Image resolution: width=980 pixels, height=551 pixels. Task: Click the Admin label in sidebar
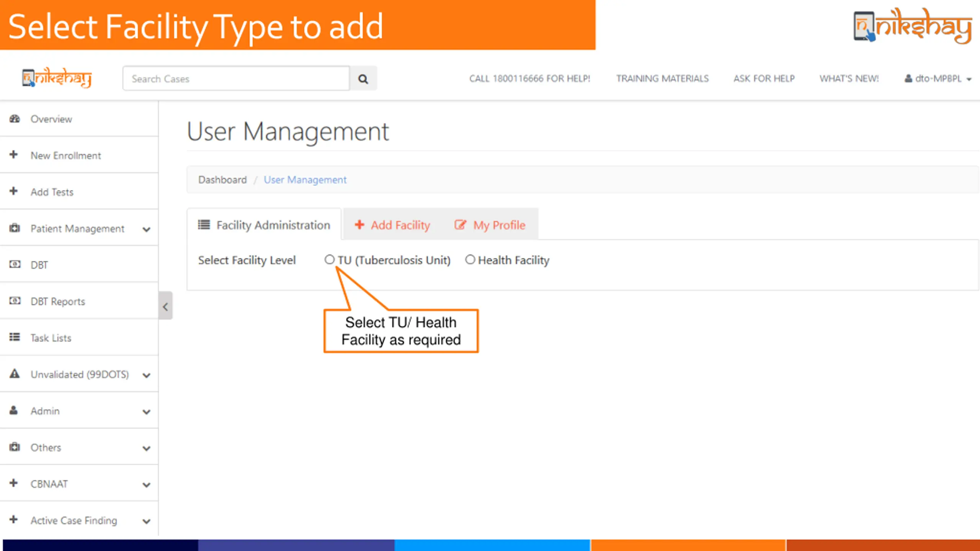click(x=45, y=411)
